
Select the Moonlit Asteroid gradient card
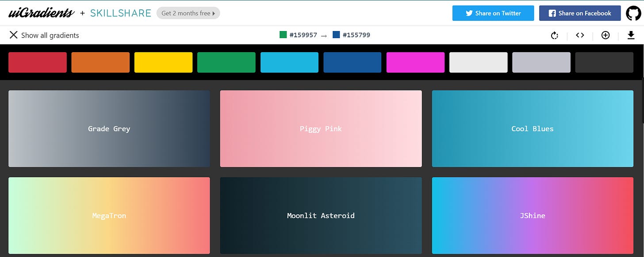tap(321, 215)
